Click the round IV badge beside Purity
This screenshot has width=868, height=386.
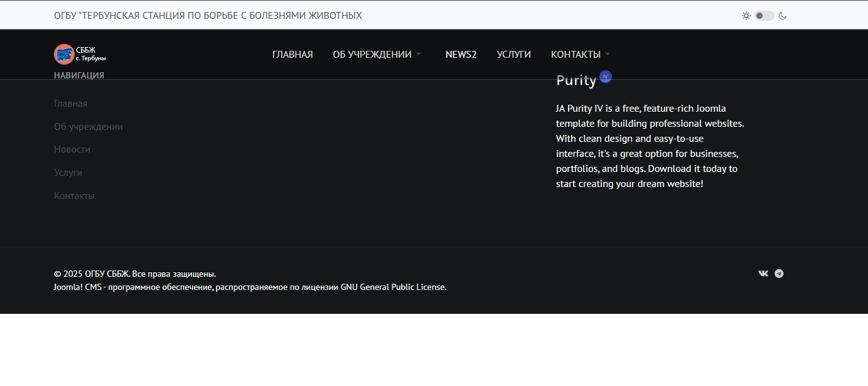(605, 77)
